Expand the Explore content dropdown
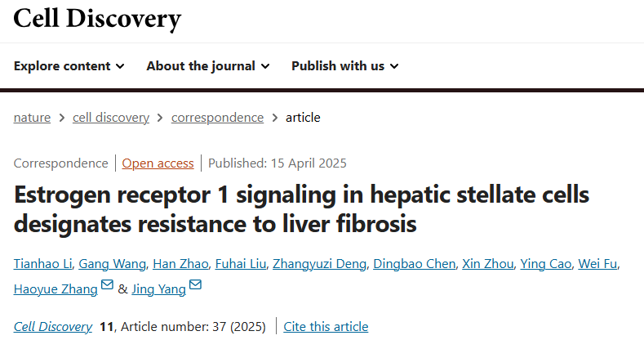644x340 pixels. tap(69, 65)
